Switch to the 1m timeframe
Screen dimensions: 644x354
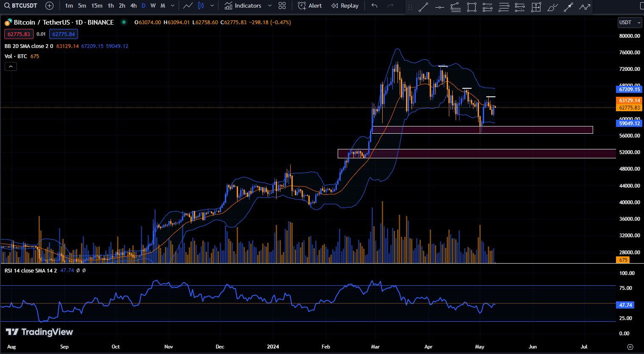click(69, 6)
